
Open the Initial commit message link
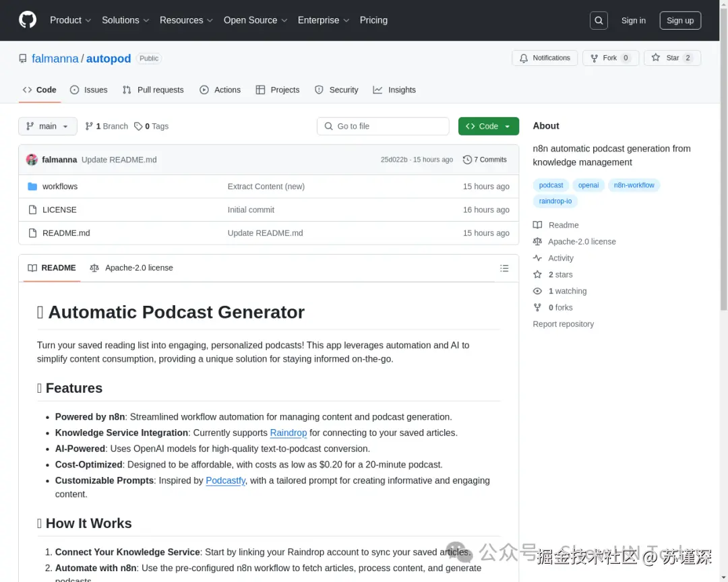click(x=251, y=209)
